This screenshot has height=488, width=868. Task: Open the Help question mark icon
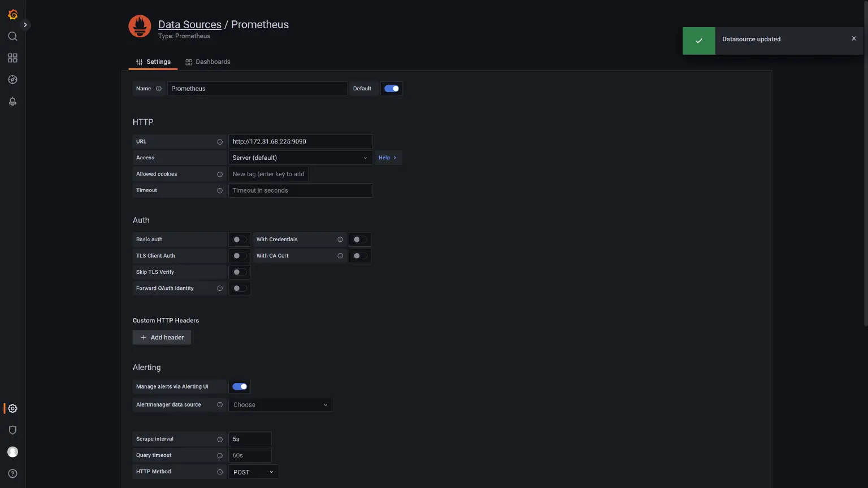click(x=12, y=473)
